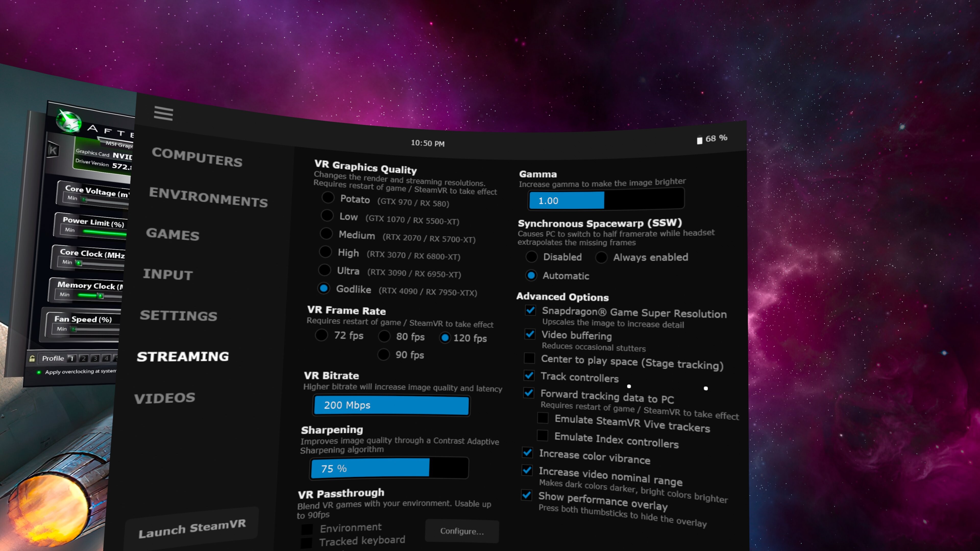Screen dimensions: 980x551
Task: Select Afterburner profile slot 2
Action: coord(83,358)
